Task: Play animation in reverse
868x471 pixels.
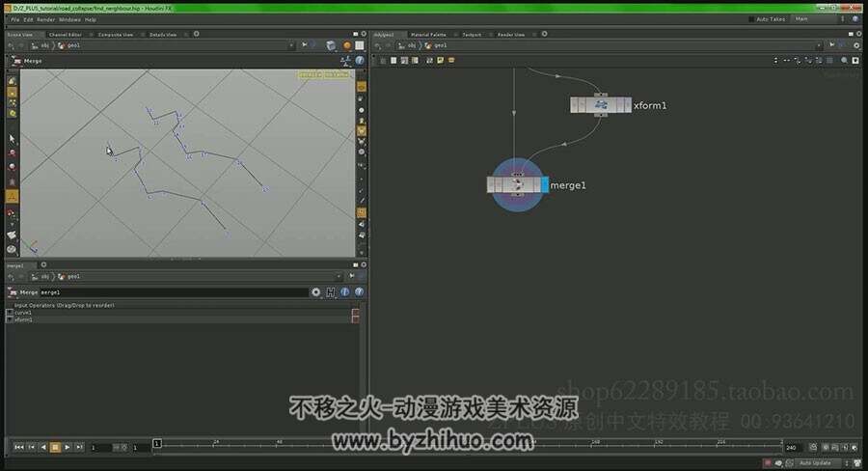Action: coord(43,447)
